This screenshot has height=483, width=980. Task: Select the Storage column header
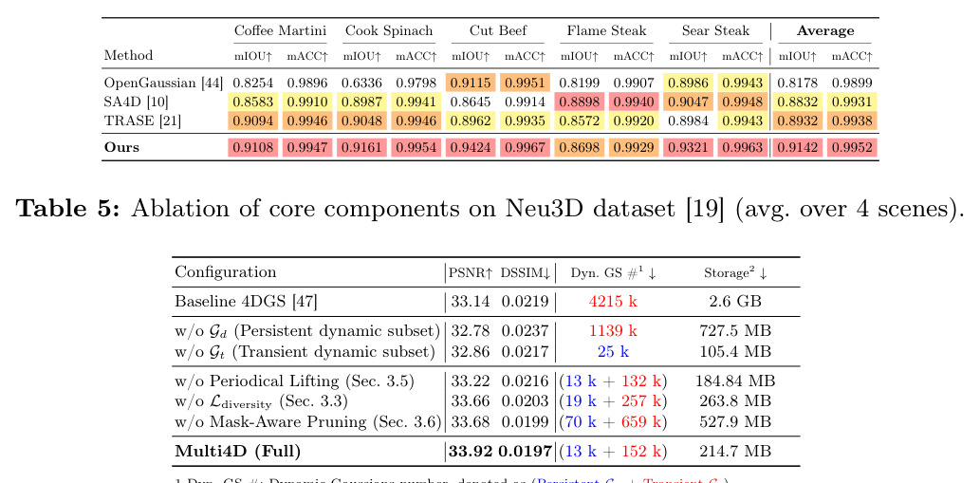[735, 273]
